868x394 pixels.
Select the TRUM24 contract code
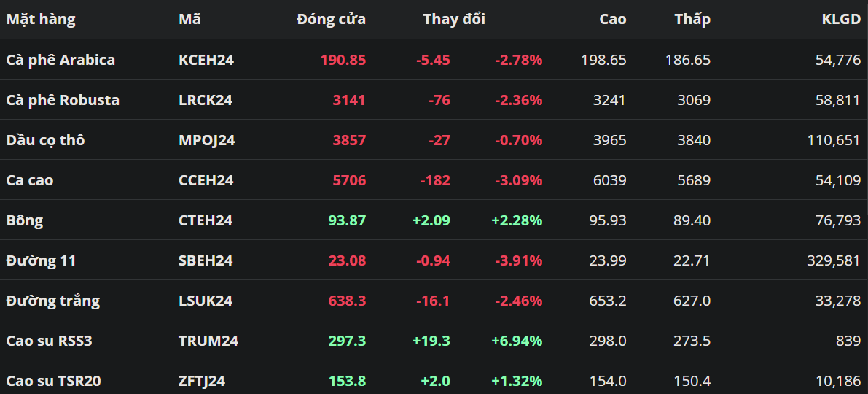pyautogui.click(x=208, y=341)
